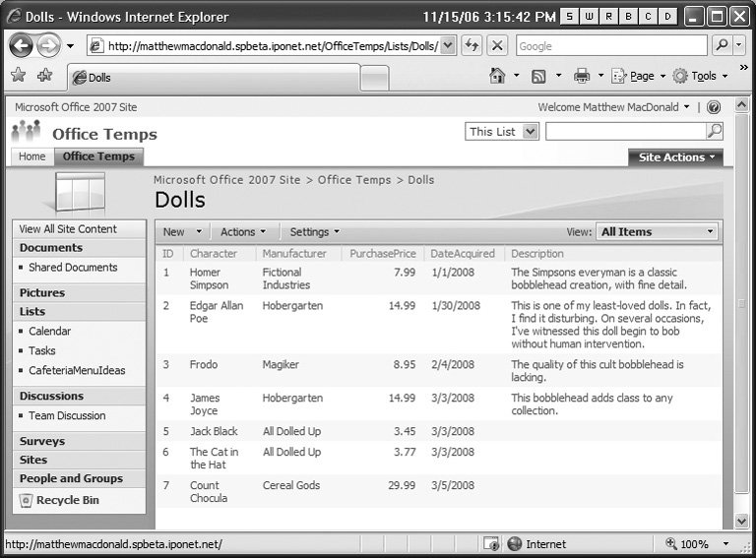Click the Stop loading X icon
The image size is (756, 558).
[x=497, y=46]
